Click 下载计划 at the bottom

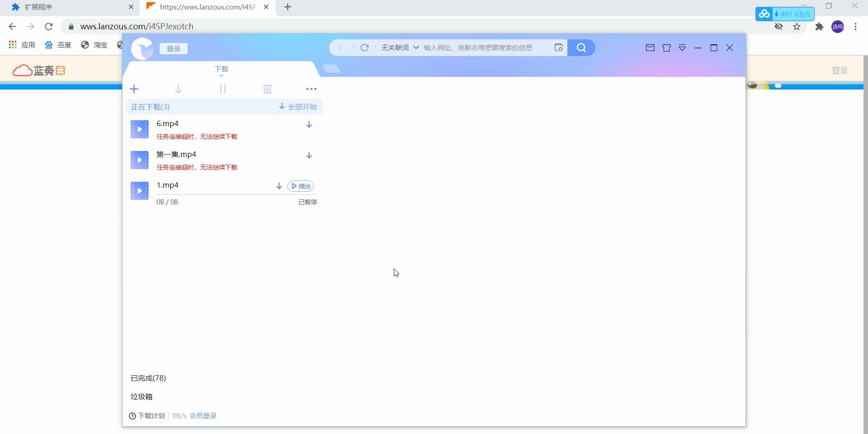point(147,416)
